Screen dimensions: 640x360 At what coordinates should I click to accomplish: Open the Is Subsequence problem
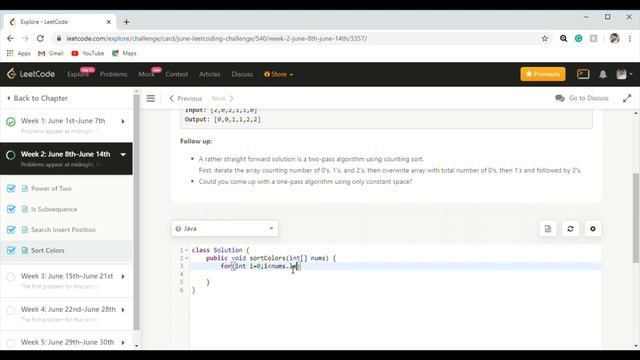point(54,209)
